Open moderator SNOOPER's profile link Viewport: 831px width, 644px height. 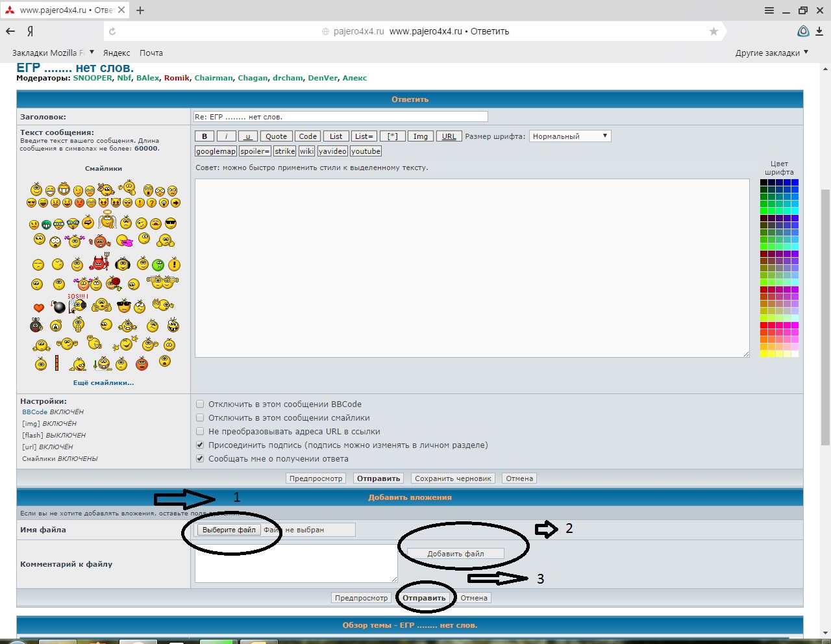[x=93, y=78]
